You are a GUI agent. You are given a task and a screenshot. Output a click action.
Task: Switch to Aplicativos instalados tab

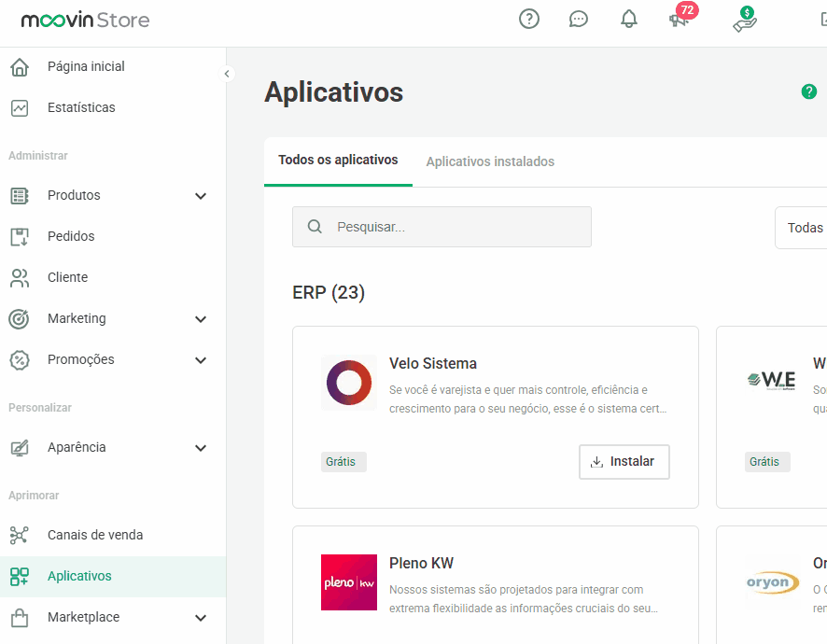point(490,161)
